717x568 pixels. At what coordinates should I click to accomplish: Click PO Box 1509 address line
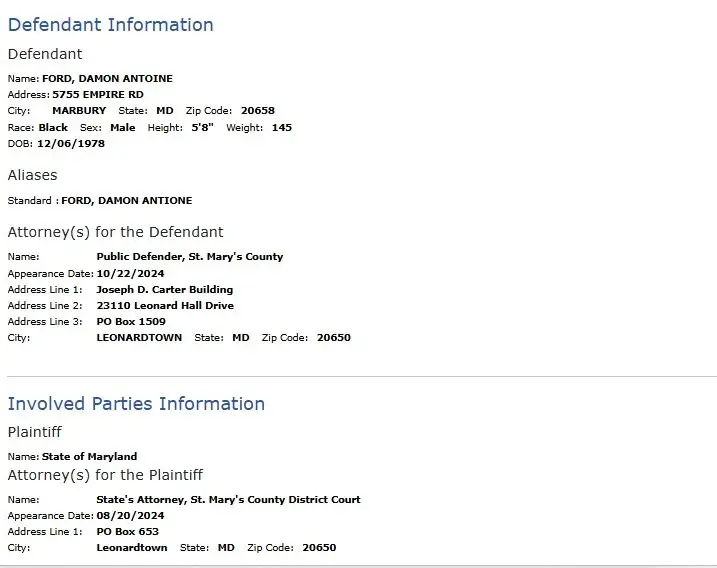point(131,322)
